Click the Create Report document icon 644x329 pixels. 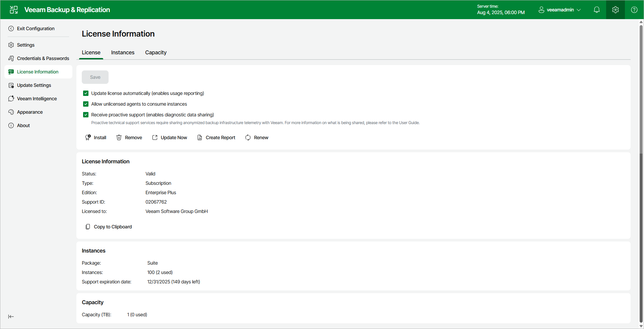point(200,138)
